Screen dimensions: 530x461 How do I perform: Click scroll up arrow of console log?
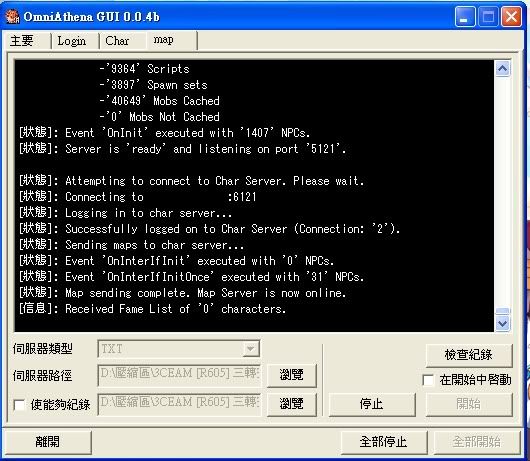pos(503,69)
